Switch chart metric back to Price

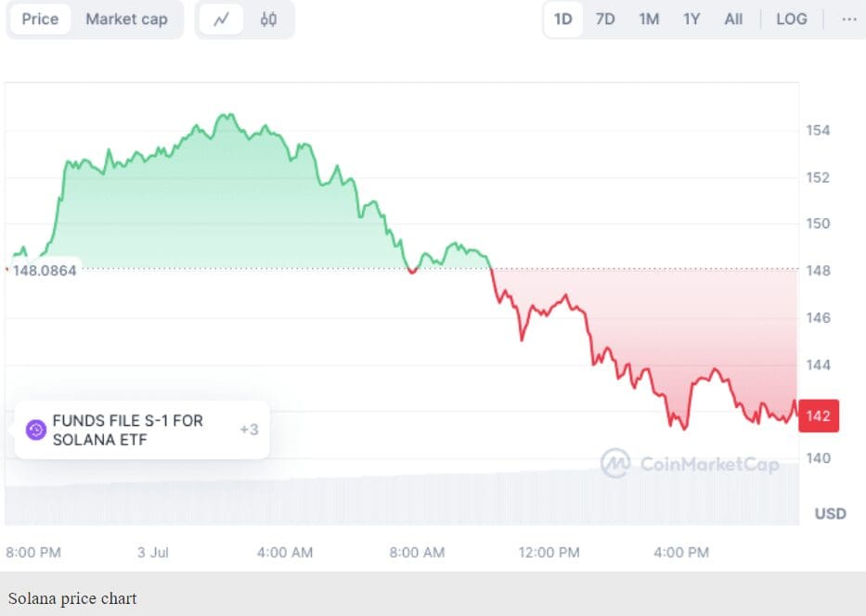pos(40,19)
